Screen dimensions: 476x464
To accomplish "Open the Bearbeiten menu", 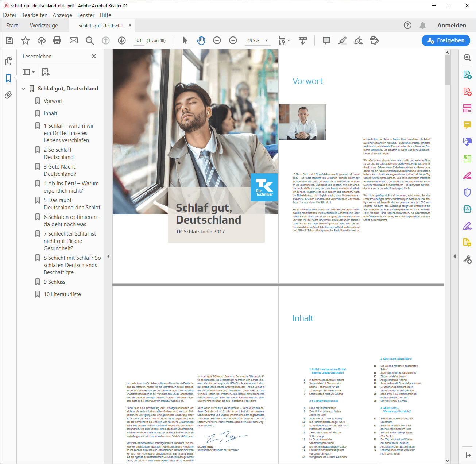I will coord(34,15).
